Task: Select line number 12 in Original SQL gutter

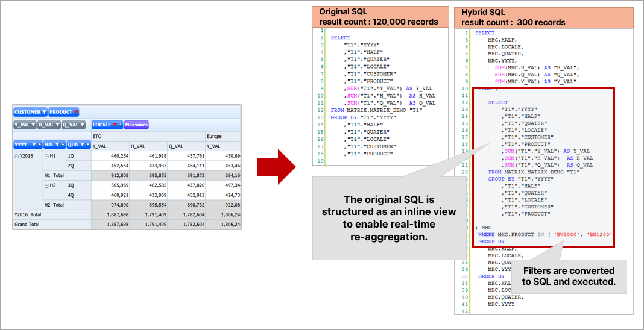Action: (321, 110)
